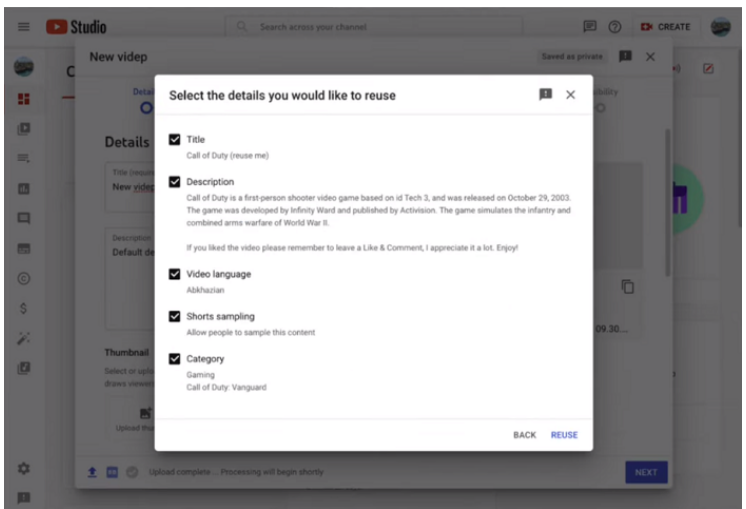Uncheck the Title checkbox
The width and height of the screenshot is (746, 509).
175,139
